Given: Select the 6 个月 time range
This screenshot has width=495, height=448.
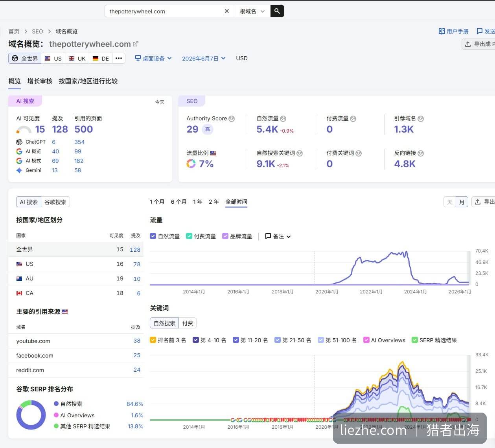Looking at the screenshot, I should point(178,202).
